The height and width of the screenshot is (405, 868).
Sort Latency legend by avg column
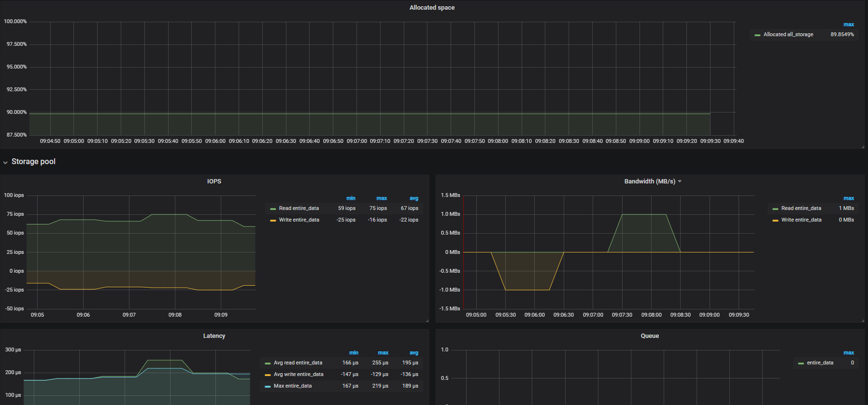coord(414,353)
